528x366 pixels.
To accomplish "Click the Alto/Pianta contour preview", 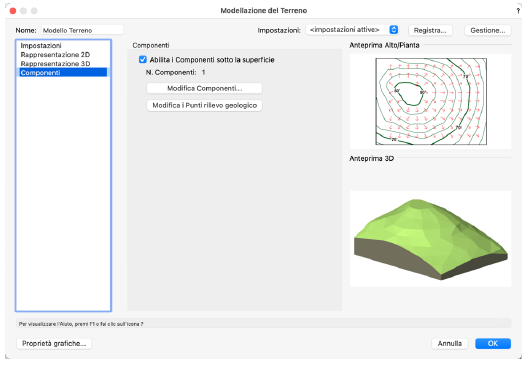I will [x=430, y=101].
